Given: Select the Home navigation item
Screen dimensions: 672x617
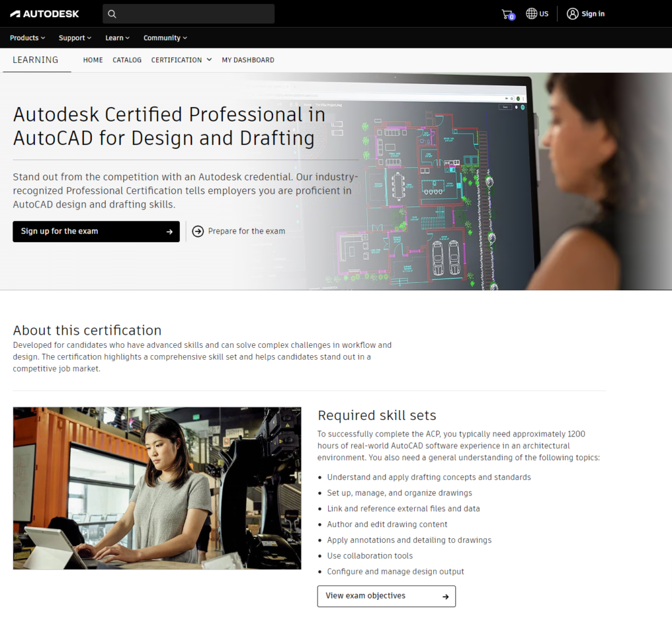Looking at the screenshot, I should pos(93,60).
